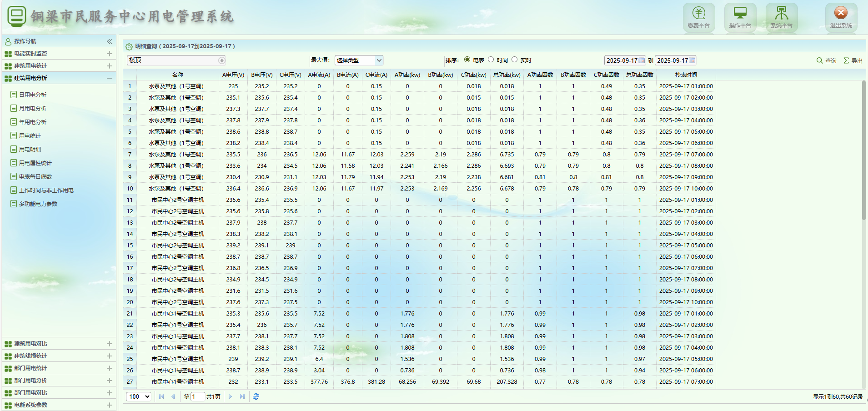Open 用电明细 in the sidebar
Viewport: 868px width, 411px height.
30,150
